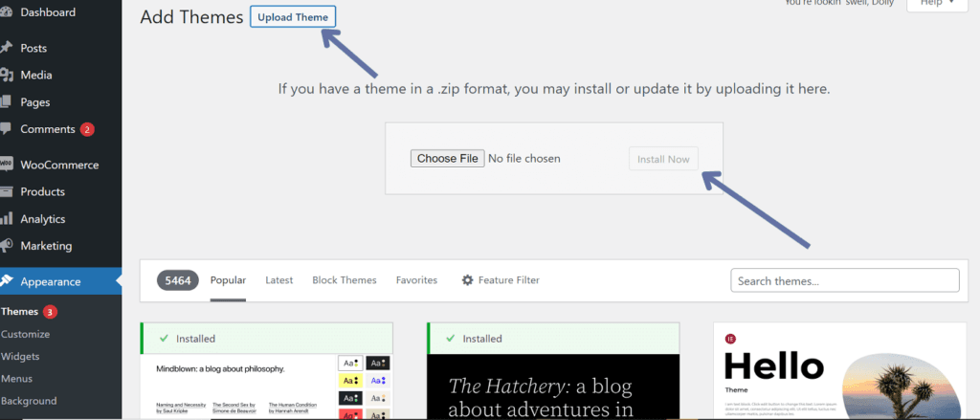Open Customize under Appearance submenu

pyautogui.click(x=25, y=334)
